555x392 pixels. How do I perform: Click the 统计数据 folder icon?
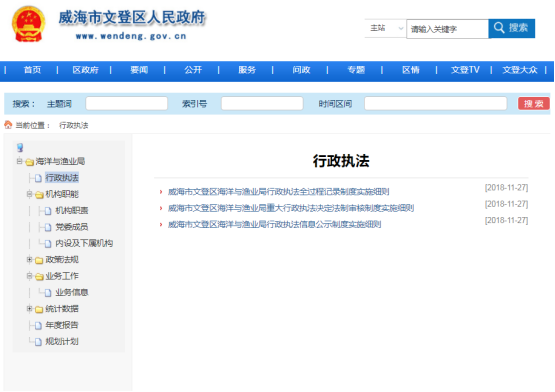tap(40, 309)
